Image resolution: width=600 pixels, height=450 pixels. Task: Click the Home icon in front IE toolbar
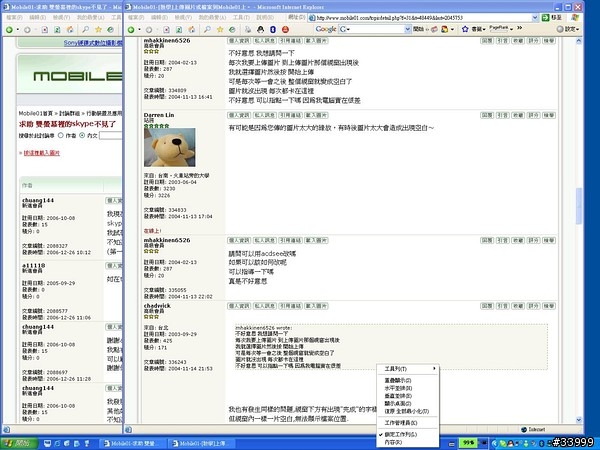[191, 29]
